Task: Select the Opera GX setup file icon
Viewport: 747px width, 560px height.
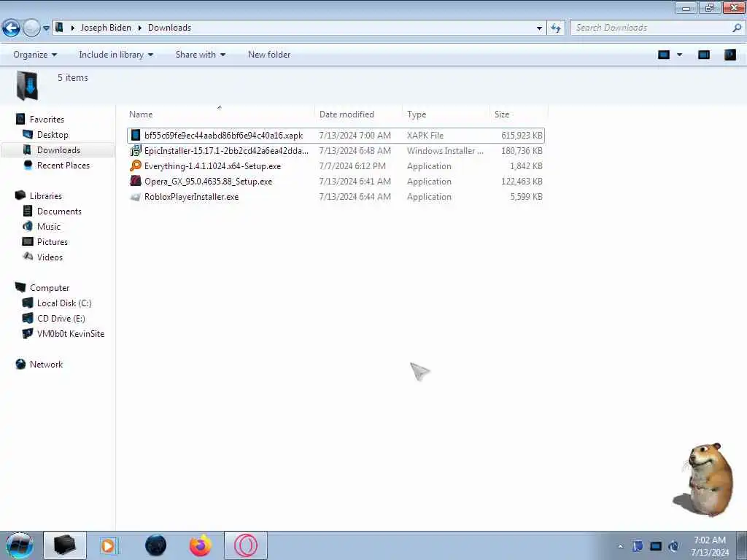Action: coord(136,181)
